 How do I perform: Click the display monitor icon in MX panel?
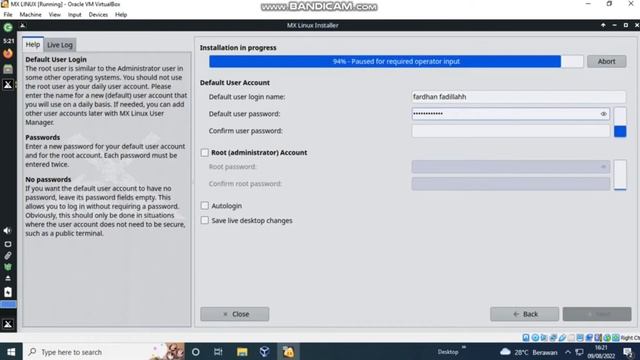pos(8,244)
